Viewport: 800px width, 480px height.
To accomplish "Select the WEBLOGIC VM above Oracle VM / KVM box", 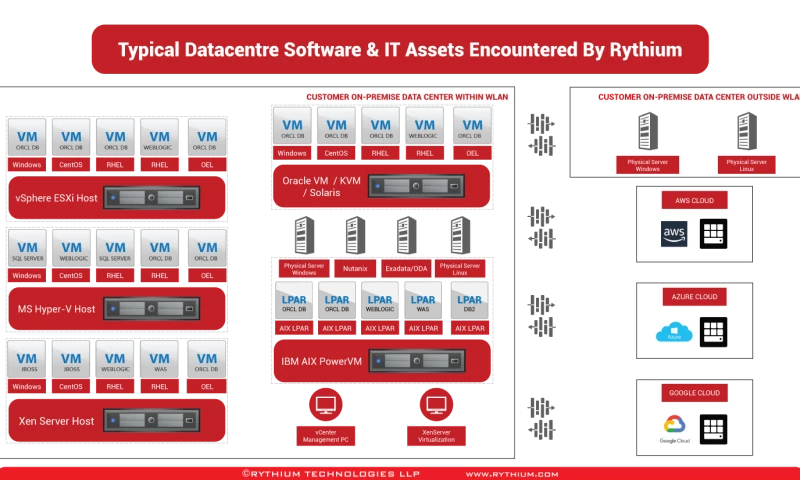I will click(x=424, y=125).
